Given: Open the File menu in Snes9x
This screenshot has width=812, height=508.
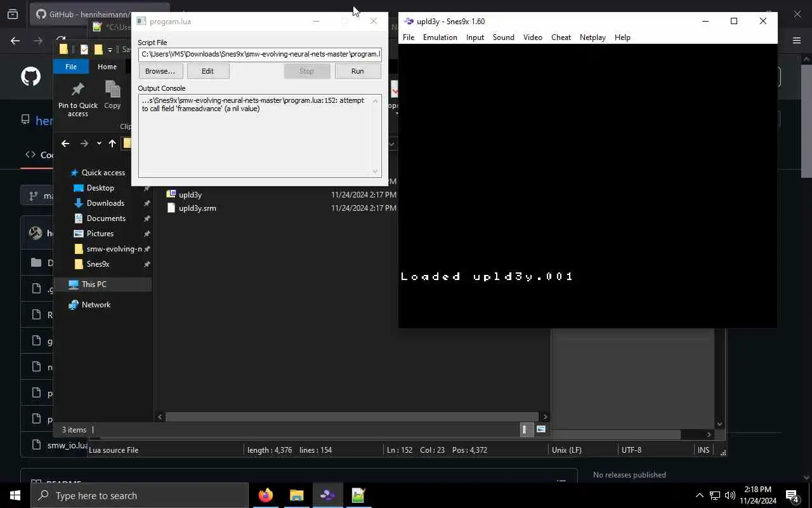Looking at the screenshot, I should 409,37.
